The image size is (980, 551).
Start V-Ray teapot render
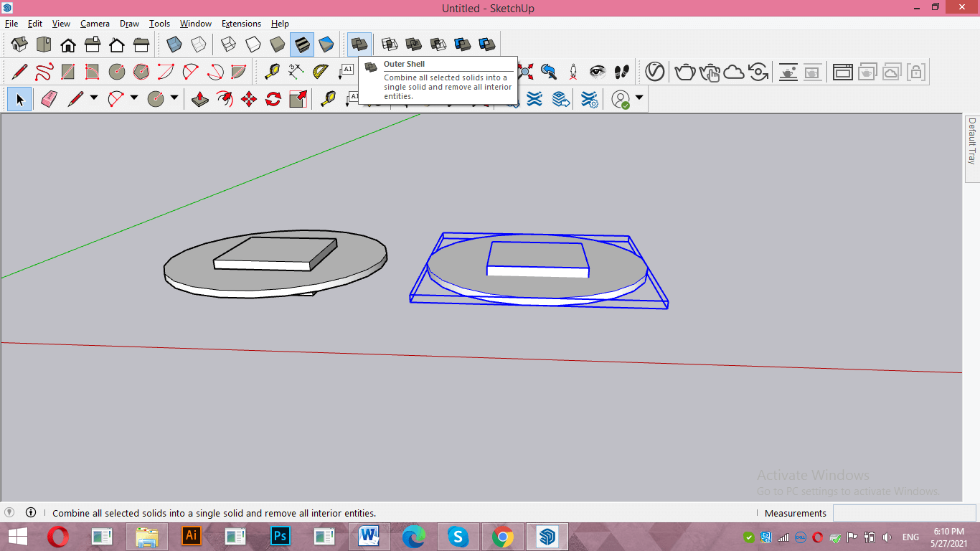coord(685,72)
